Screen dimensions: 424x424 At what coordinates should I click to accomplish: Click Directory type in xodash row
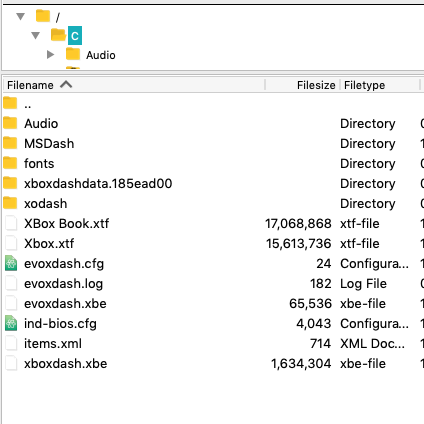368,204
